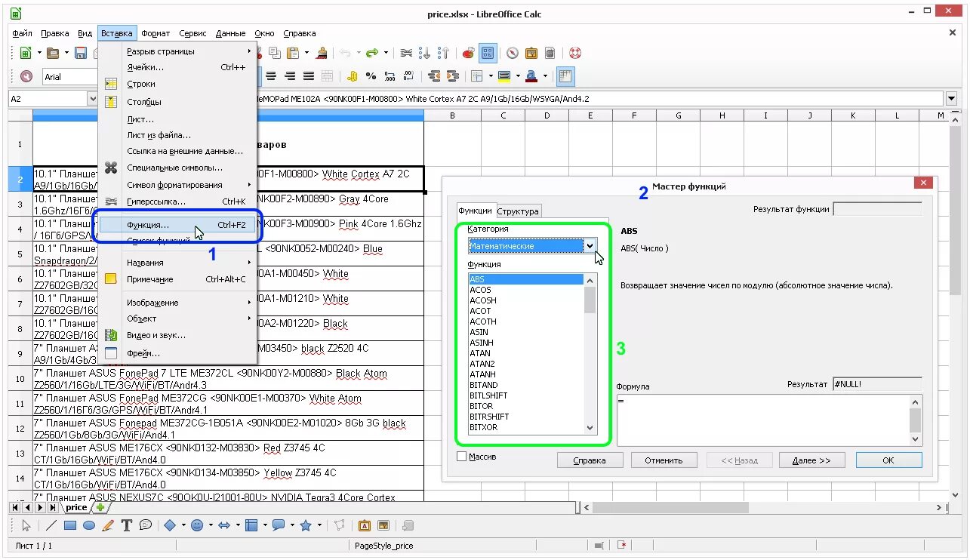Toggle the Массив checkbox

point(462,457)
